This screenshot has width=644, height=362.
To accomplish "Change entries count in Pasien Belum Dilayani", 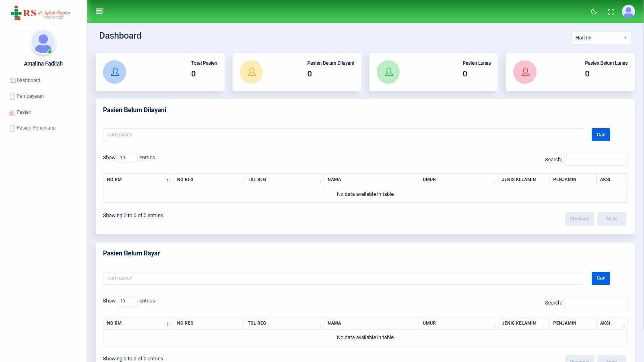I will tap(127, 158).
